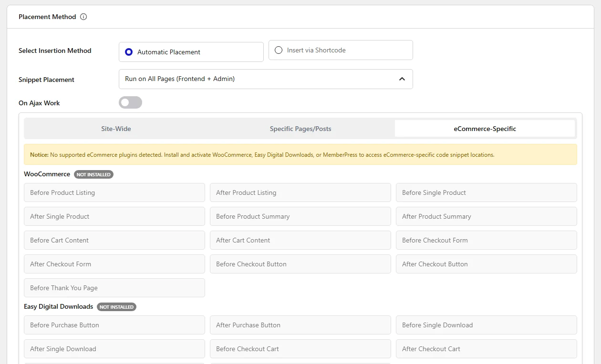Click the Placement Method info icon

[83, 17]
